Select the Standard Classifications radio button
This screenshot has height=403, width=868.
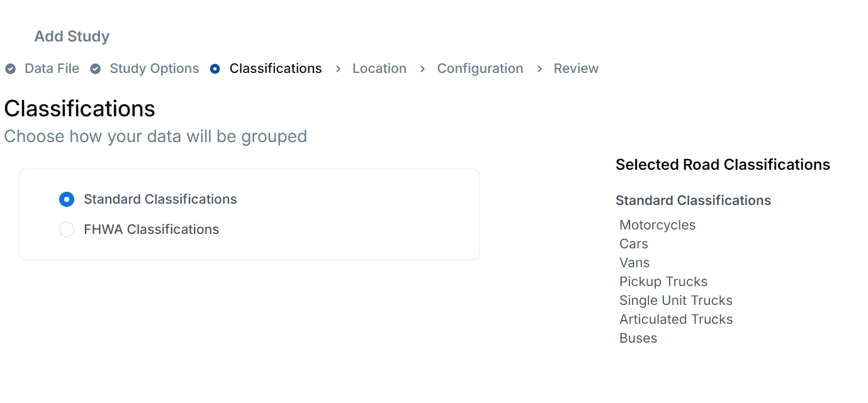click(x=67, y=199)
